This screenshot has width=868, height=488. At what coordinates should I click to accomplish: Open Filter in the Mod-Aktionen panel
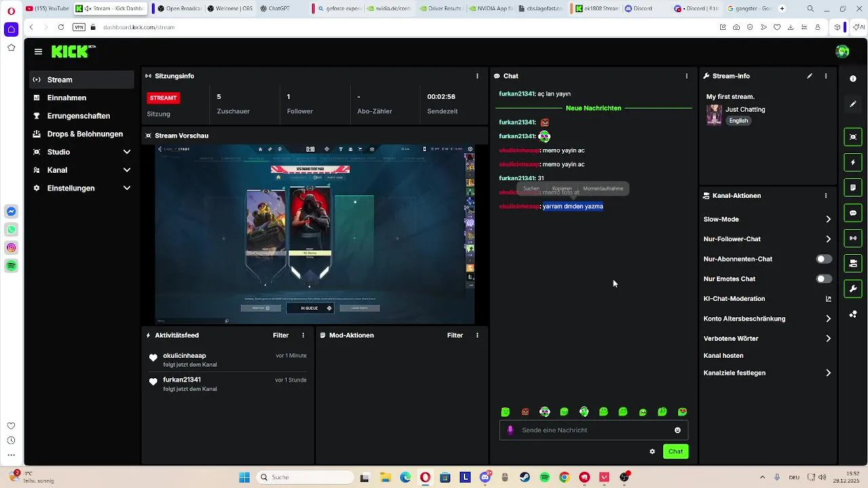tap(455, 335)
